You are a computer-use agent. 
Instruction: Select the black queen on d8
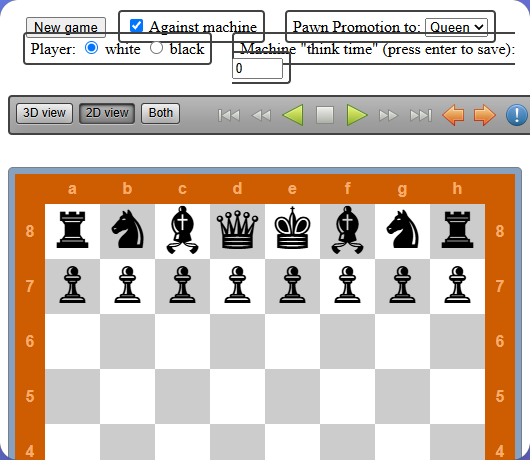click(x=237, y=231)
